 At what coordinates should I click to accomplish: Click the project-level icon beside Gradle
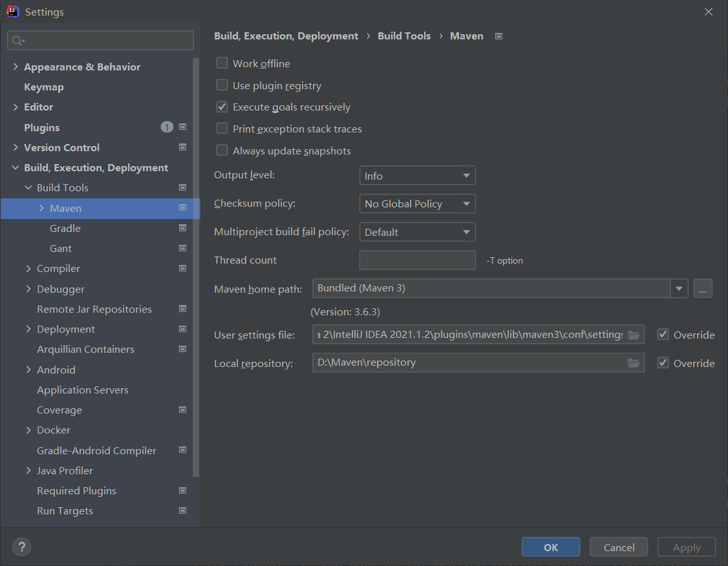182,228
